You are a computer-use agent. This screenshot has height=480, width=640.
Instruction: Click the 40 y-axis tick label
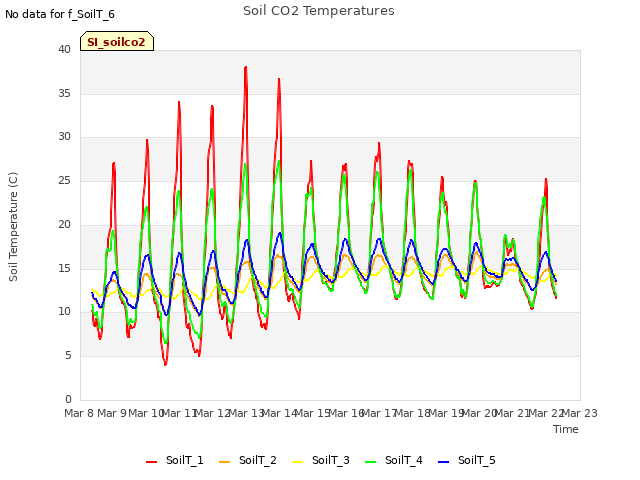[64, 50]
